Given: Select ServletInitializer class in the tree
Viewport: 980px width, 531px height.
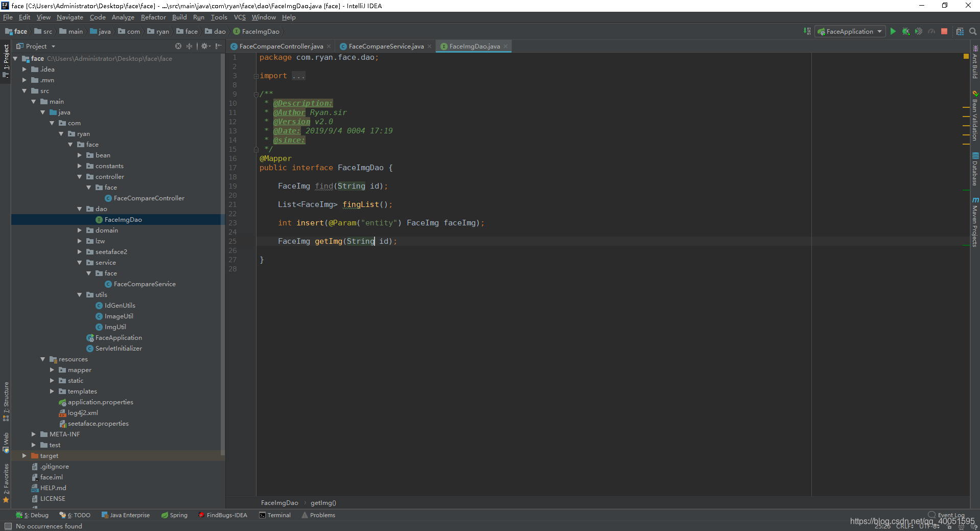Looking at the screenshot, I should pos(114,349).
